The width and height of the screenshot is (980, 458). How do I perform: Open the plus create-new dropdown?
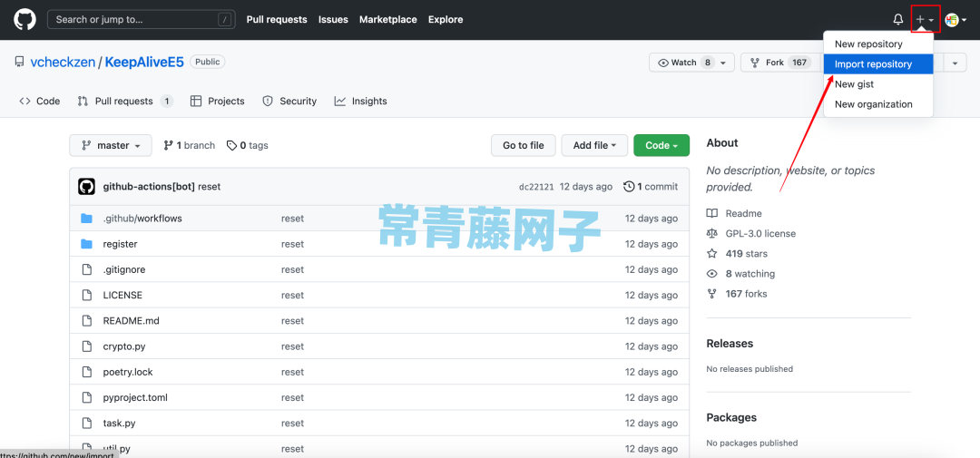[x=925, y=20]
